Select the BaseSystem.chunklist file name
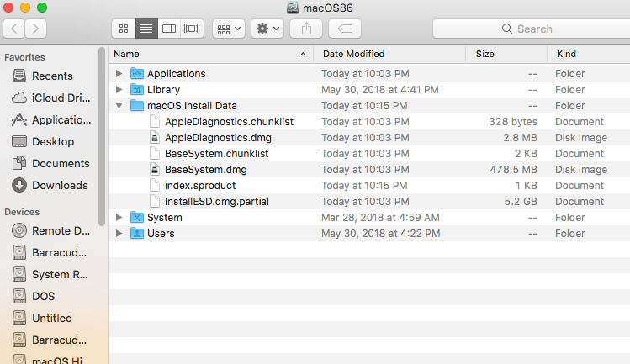This screenshot has width=630, height=364. point(216,154)
